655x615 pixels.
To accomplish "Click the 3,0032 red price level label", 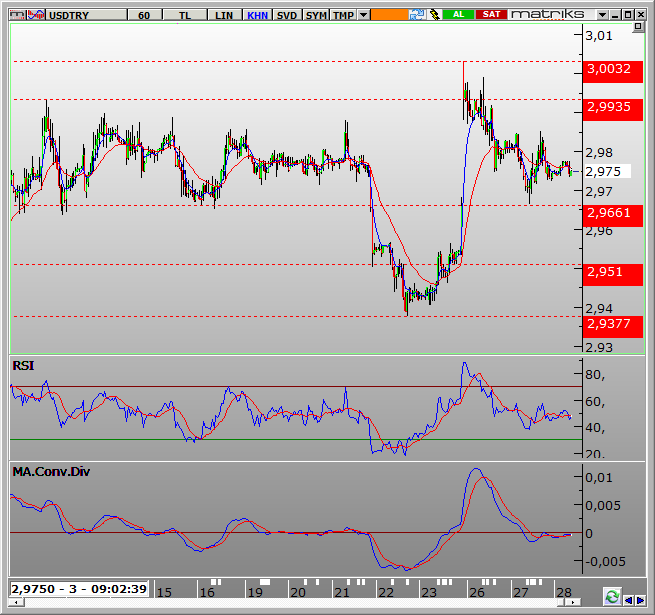I will 612,71.
